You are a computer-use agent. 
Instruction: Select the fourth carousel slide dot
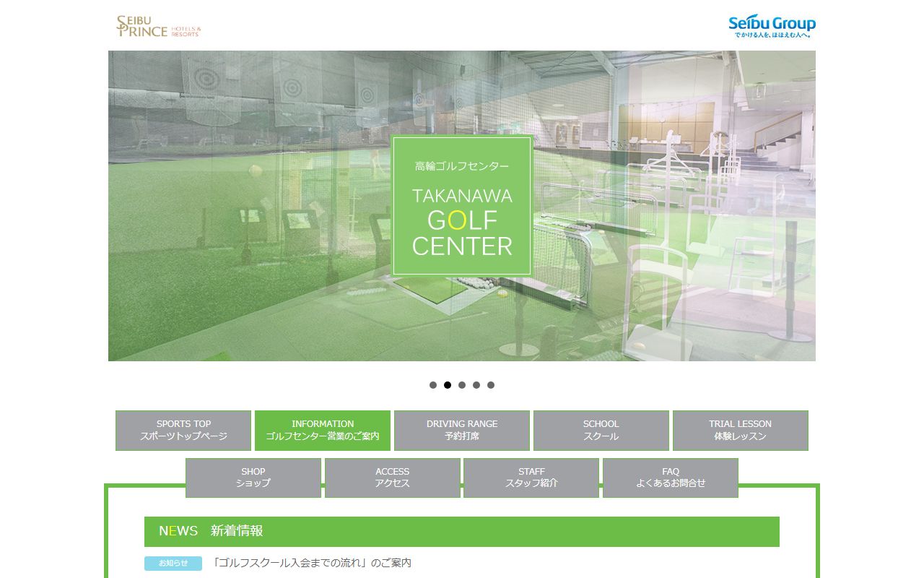(x=476, y=385)
